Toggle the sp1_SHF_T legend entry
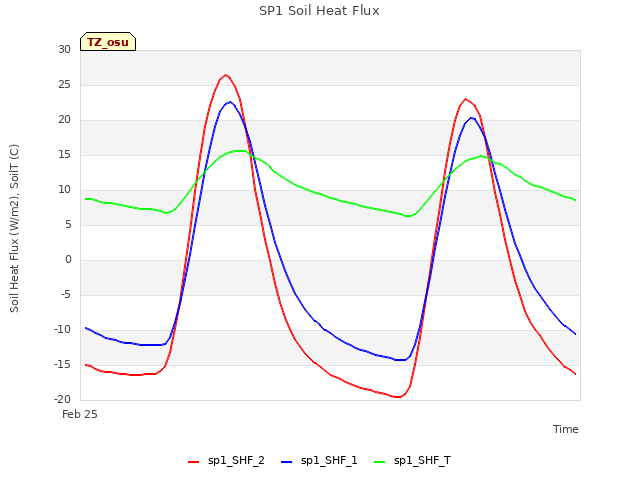The width and height of the screenshot is (640, 480). (x=412, y=460)
